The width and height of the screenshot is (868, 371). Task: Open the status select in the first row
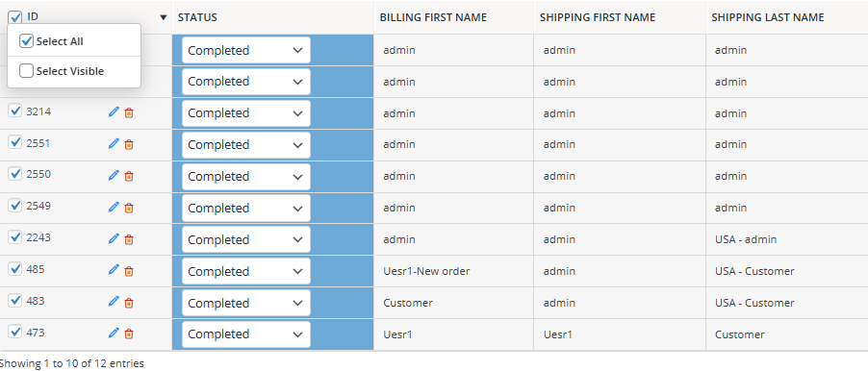[245, 50]
